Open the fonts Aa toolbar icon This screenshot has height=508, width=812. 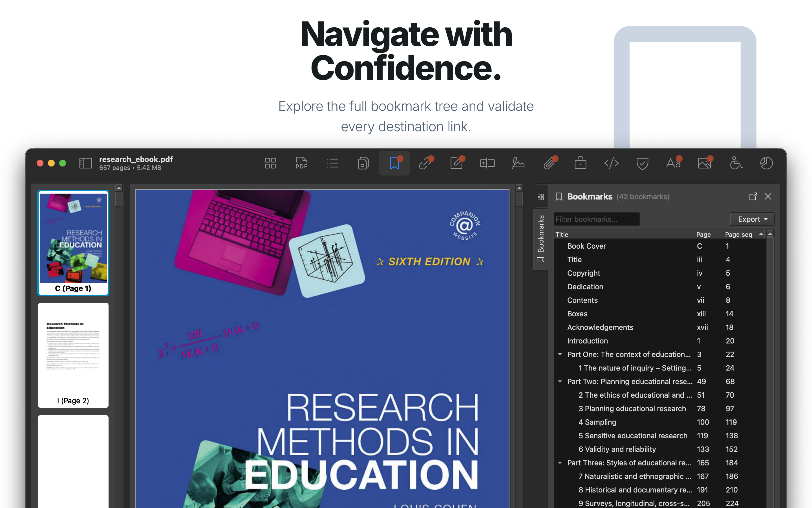click(673, 163)
